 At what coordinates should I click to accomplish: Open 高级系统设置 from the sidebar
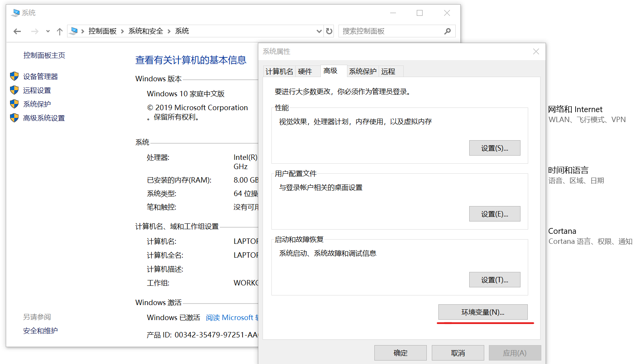(44, 117)
